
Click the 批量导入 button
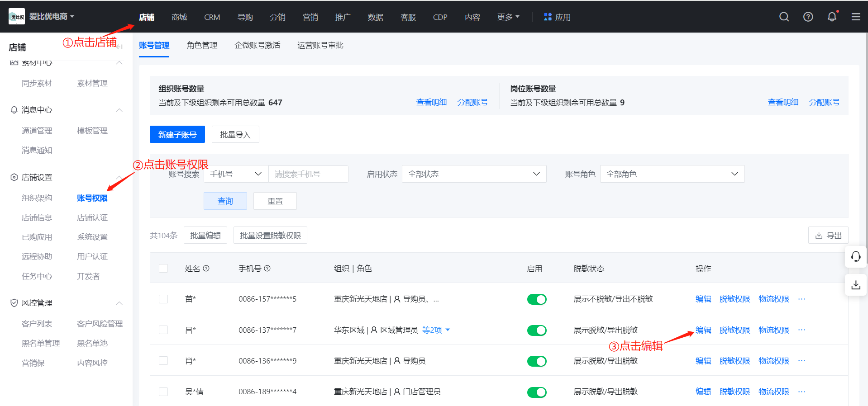tap(235, 134)
